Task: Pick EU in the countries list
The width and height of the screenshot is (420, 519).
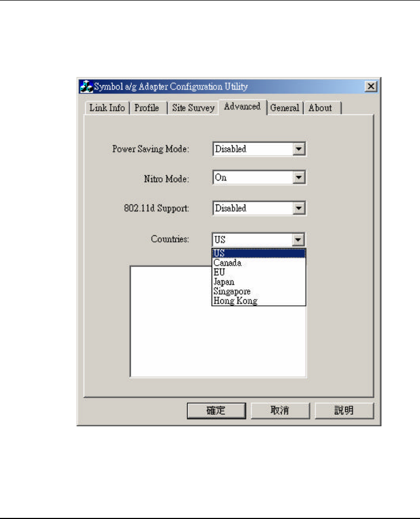Action: click(258, 272)
